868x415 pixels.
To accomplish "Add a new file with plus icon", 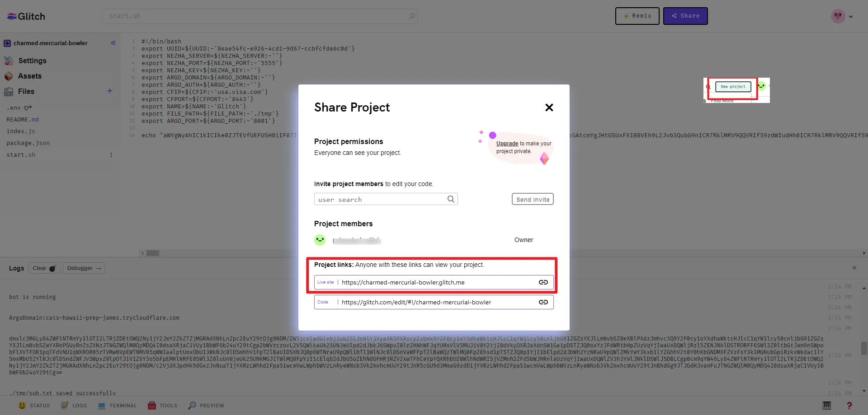I will (109, 91).
